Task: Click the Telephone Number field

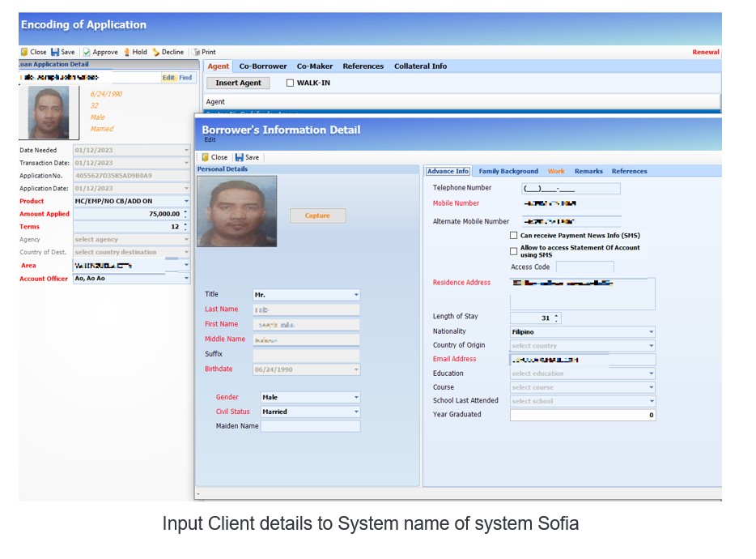Action: click(x=571, y=188)
